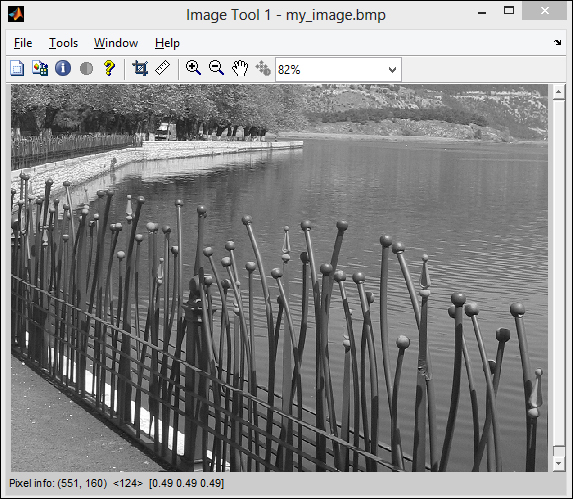Select the Measure Distance ruler tool
The height and width of the screenshot is (499, 573).
click(163, 68)
